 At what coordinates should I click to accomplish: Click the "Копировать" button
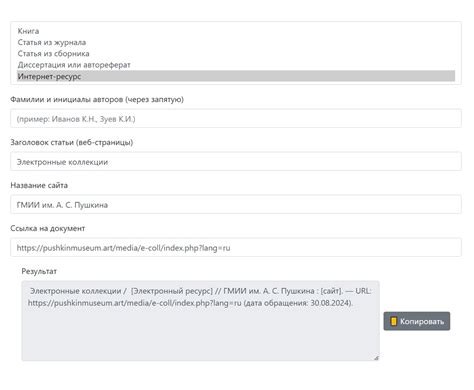point(417,321)
